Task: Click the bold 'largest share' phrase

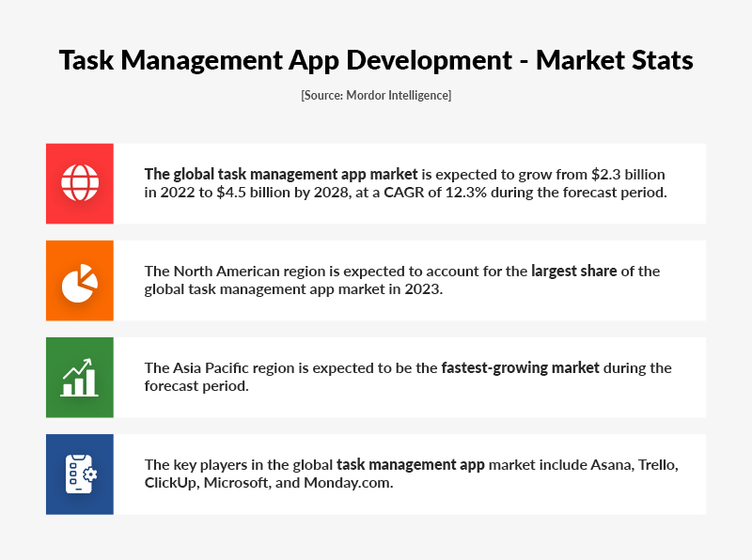Action: pos(573,271)
